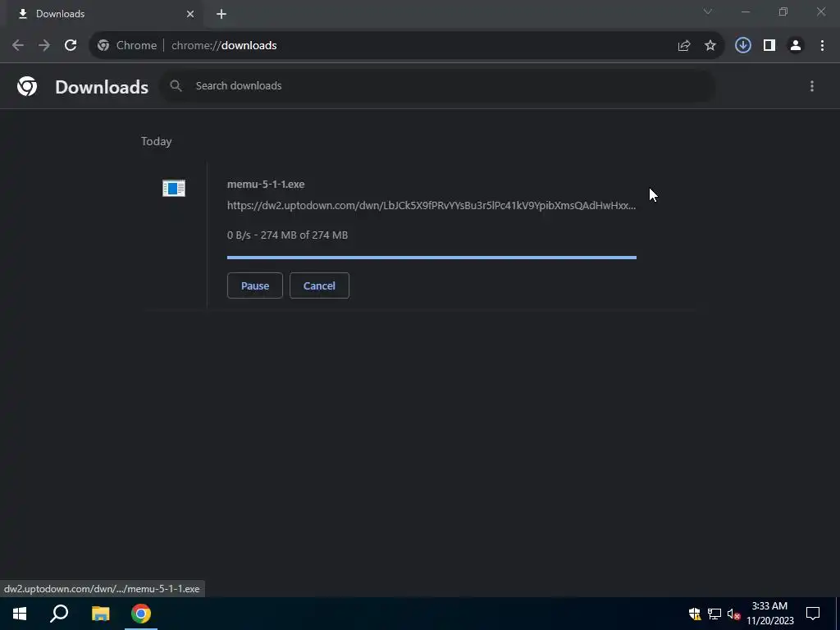Click the Chrome site info chip in address bar
840x630 pixels.
coord(127,46)
